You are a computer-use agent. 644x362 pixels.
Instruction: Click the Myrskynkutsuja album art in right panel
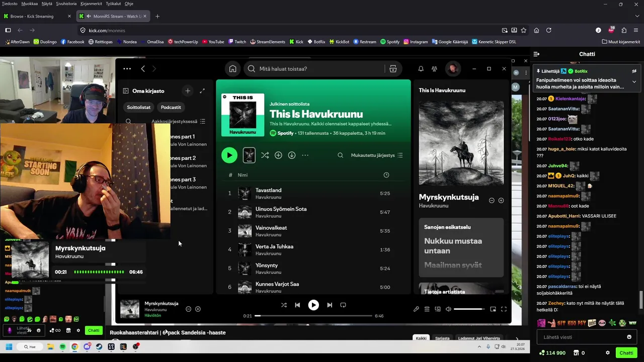pos(461,143)
